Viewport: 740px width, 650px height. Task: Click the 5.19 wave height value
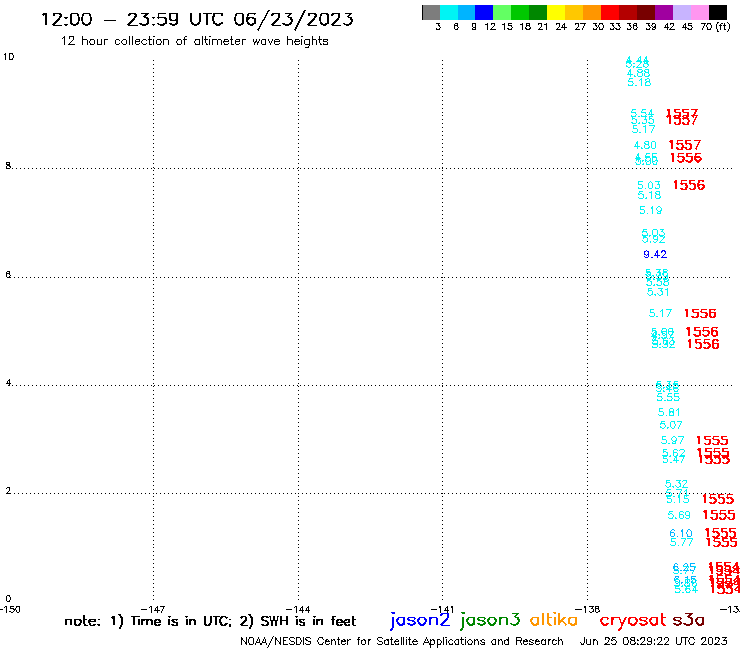[650, 210]
